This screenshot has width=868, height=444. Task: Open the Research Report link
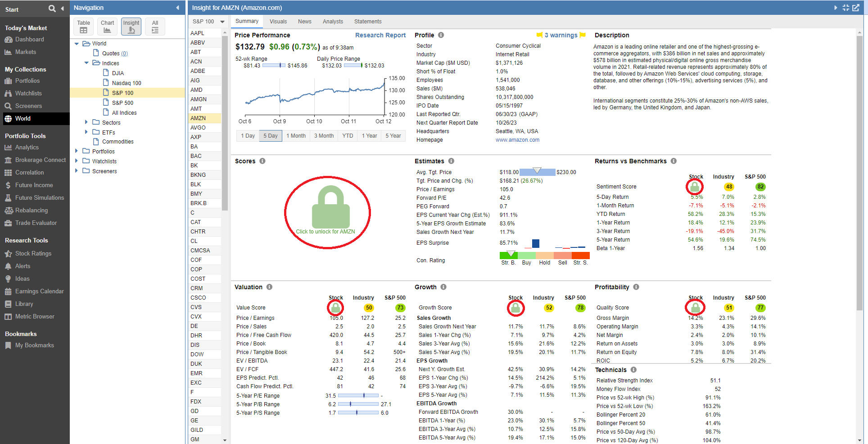click(380, 35)
